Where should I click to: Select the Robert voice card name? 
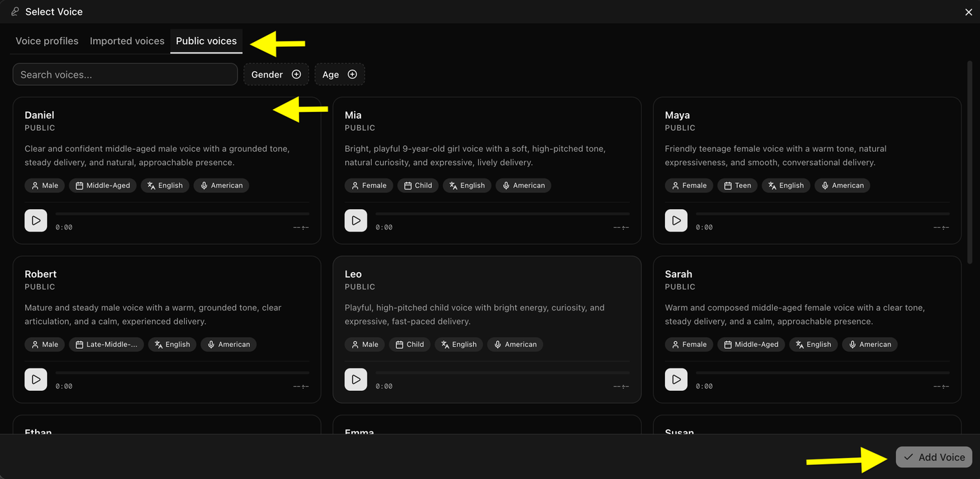tap(41, 273)
